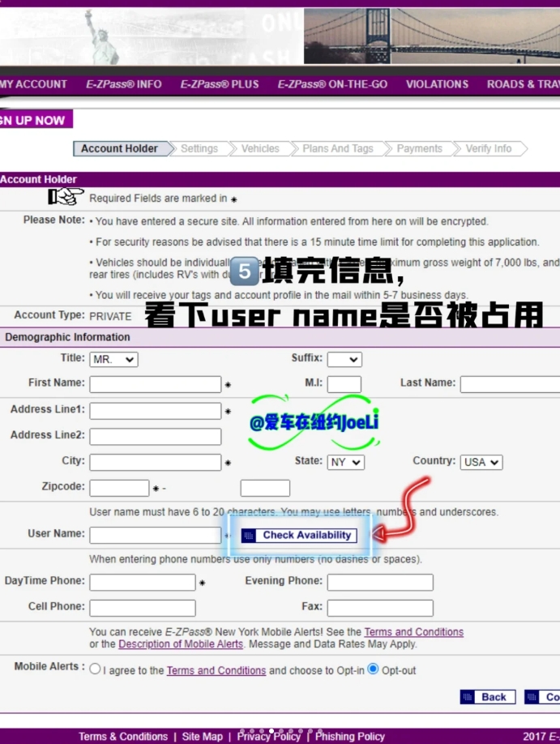
Task: Open the E-ZPass INFO menu
Action: click(x=124, y=84)
